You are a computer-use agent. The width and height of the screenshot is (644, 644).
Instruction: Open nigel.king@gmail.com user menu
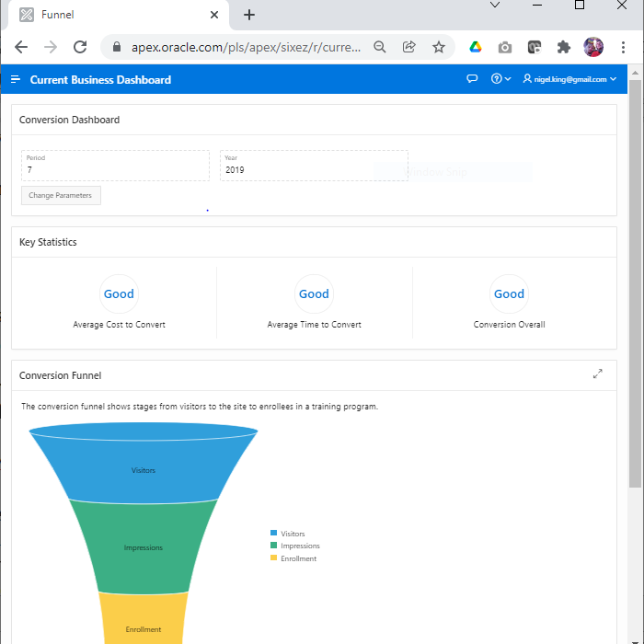pos(569,79)
